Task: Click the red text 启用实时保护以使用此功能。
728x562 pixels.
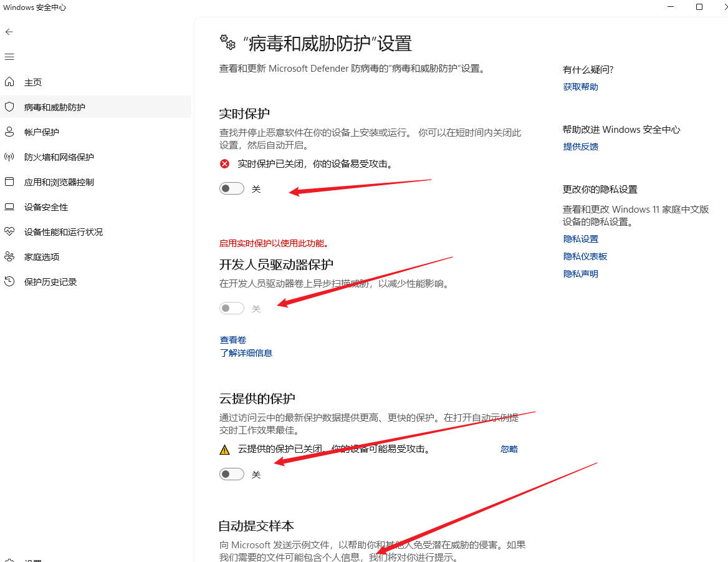Action: 274,243
